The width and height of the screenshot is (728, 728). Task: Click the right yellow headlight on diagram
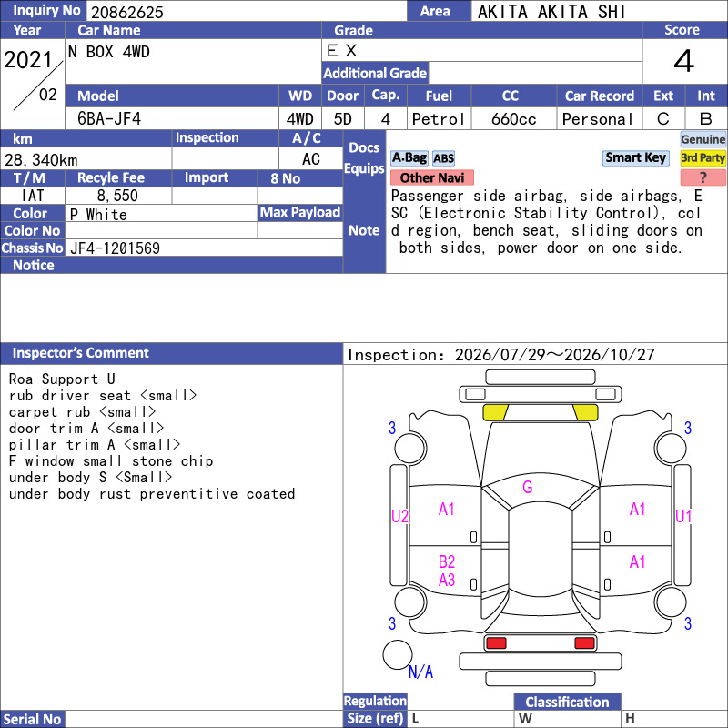pos(585,412)
